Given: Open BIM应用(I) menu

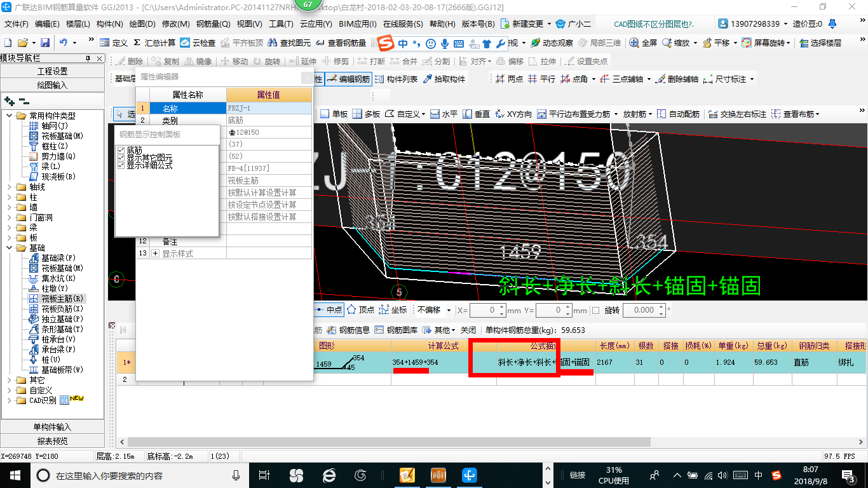Looking at the screenshot, I should click(x=358, y=24).
